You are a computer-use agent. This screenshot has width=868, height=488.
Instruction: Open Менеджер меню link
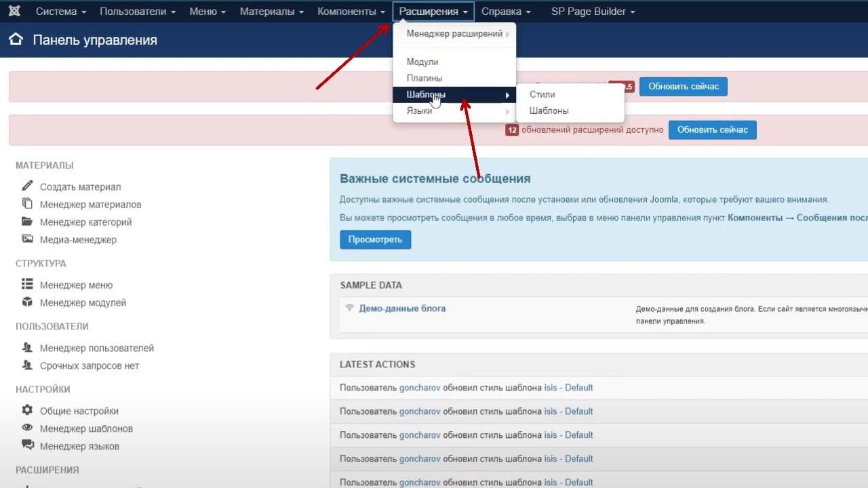[76, 285]
